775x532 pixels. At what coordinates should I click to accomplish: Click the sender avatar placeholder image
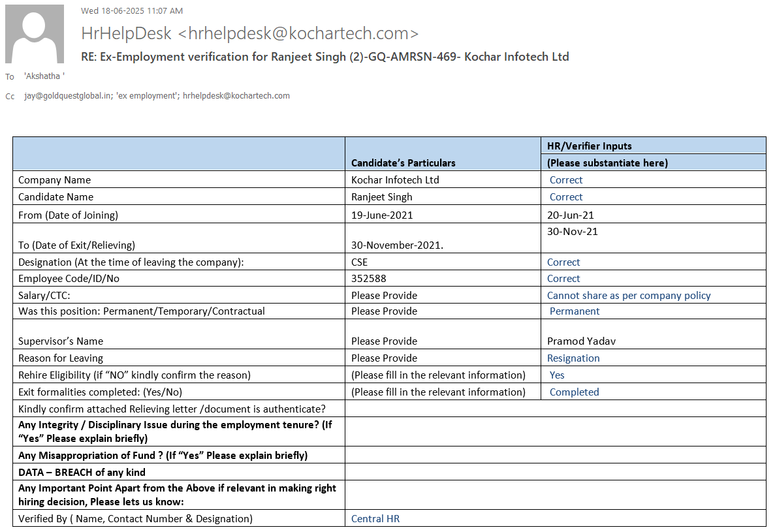coord(35,34)
